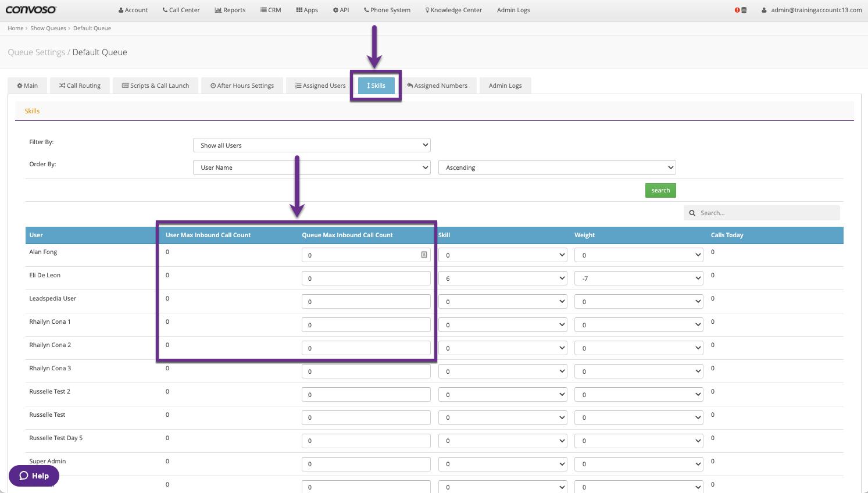Click the Convoso logo

tap(31, 10)
